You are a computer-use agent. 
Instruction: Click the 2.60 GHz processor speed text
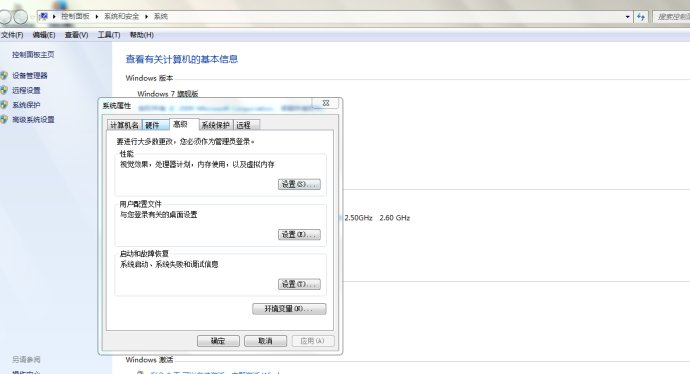[x=395, y=218]
